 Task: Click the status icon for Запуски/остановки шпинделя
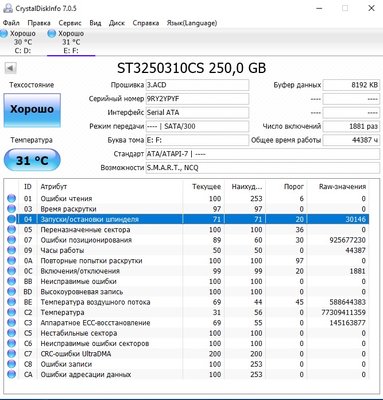(x=11, y=219)
